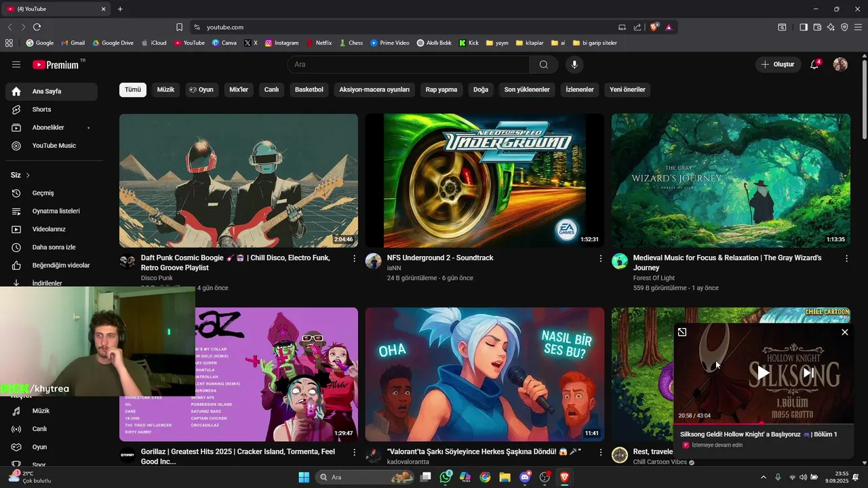
Task: Close the Silksong miniplayer
Action: pyautogui.click(x=845, y=332)
